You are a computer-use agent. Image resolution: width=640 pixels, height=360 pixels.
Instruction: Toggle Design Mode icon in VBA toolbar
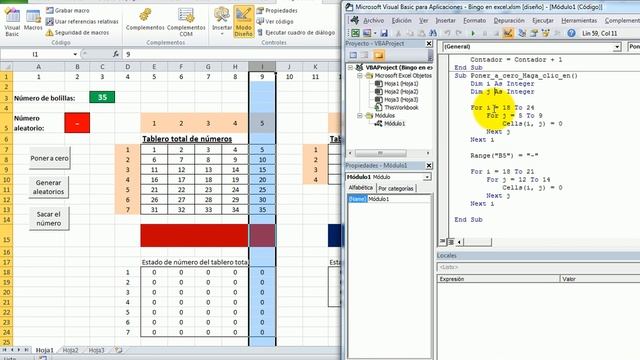pyautogui.click(x=508, y=33)
